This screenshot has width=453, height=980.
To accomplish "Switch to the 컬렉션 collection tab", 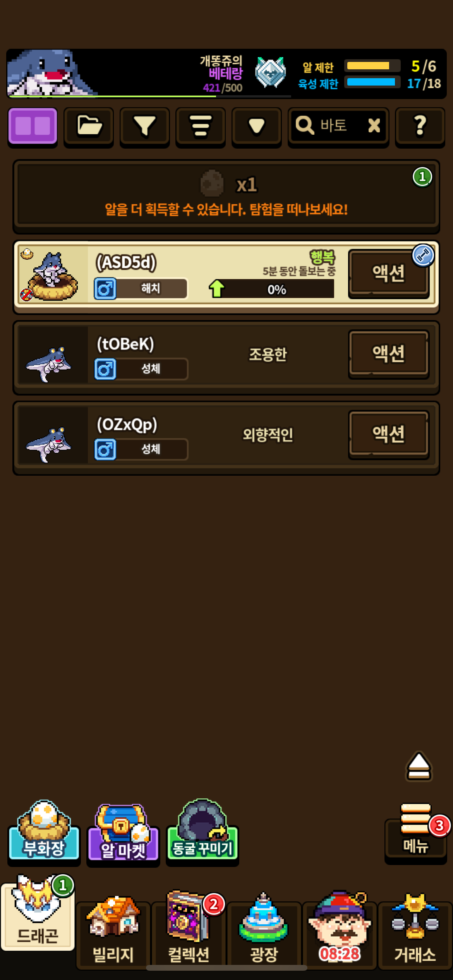I will (x=189, y=932).
